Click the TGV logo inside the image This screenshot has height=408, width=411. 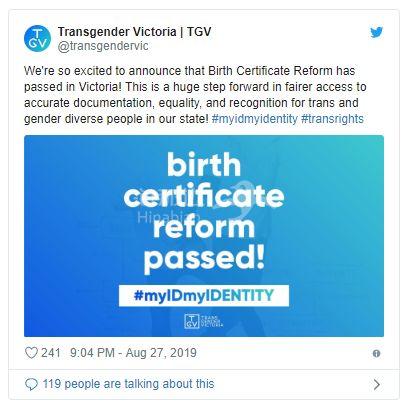(204, 321)
